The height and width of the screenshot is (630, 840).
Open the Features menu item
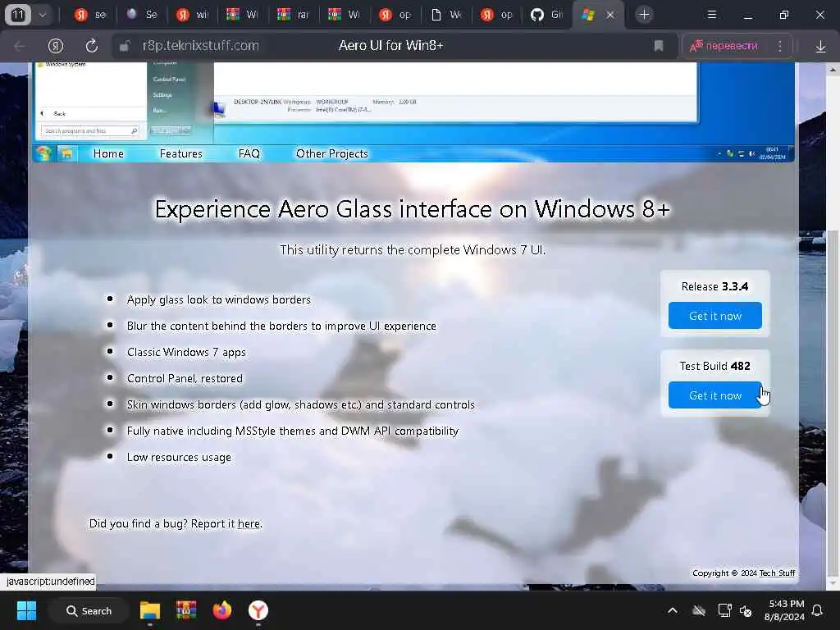(x=181, y=153)
